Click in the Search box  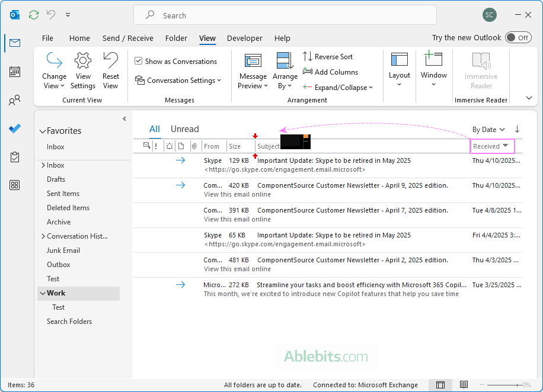[285, 15]
